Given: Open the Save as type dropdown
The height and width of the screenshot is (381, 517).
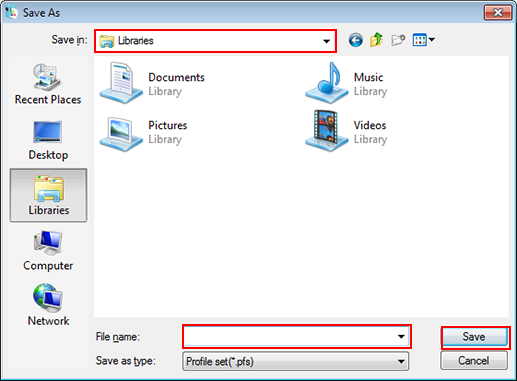Looking at the screenshot, I should [x=296, y=361].
